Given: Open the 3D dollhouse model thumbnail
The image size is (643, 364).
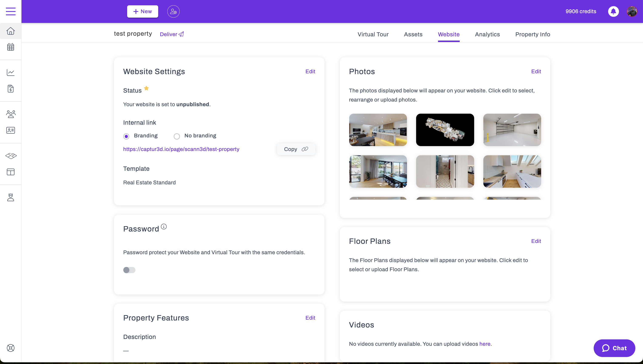Looking at the screenshot, I should click(x=445, y=130).
